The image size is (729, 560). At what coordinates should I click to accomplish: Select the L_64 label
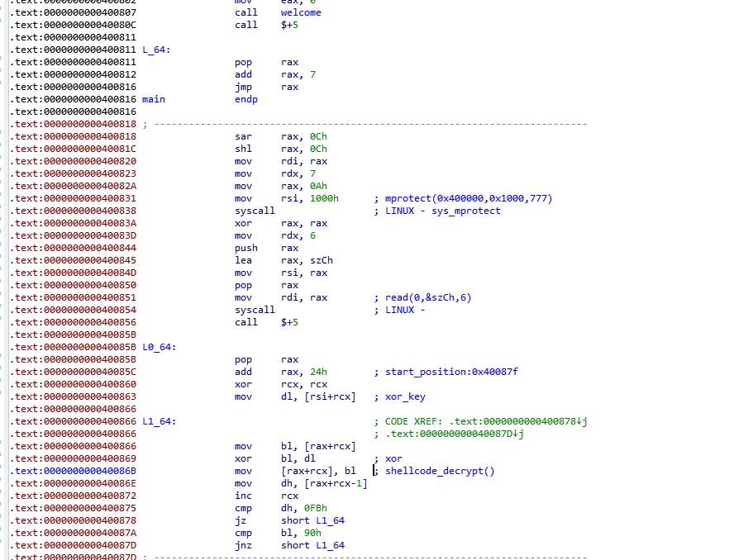(156, 50)
